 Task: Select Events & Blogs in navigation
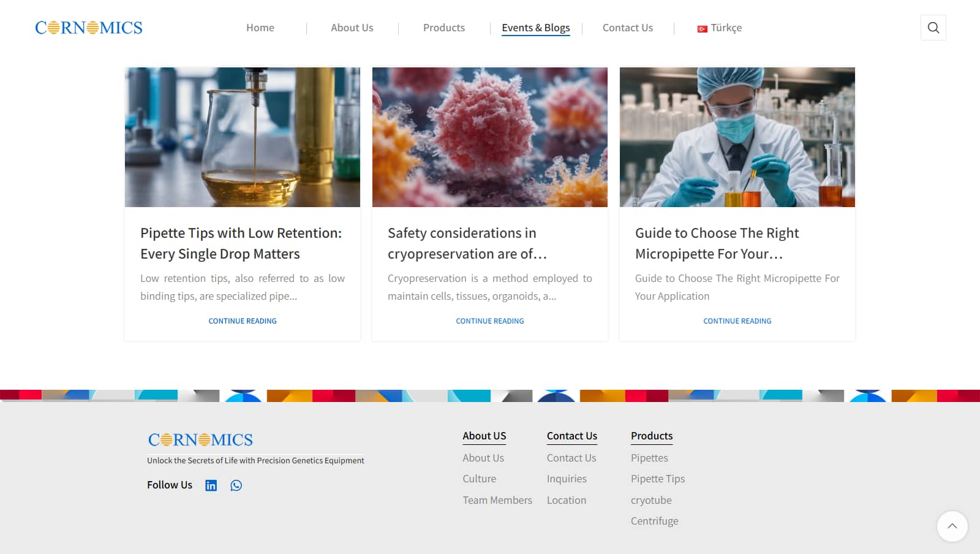[x=535, y=28]
